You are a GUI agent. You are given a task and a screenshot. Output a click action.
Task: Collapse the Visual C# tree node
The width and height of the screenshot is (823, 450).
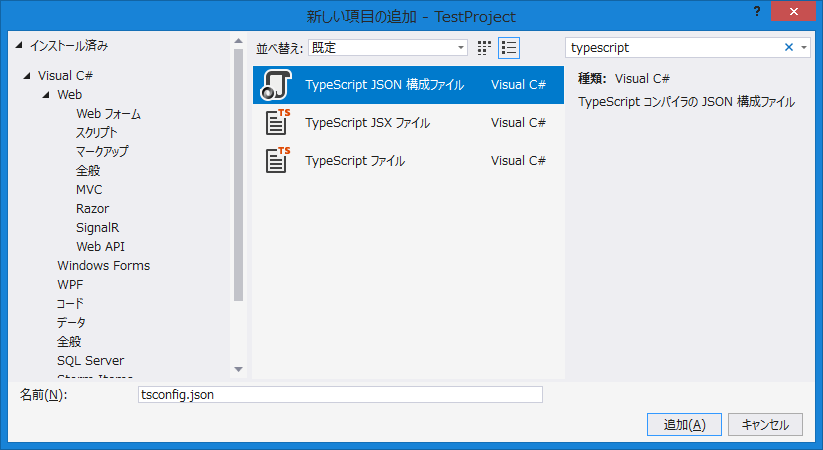(x=27, y=76)
